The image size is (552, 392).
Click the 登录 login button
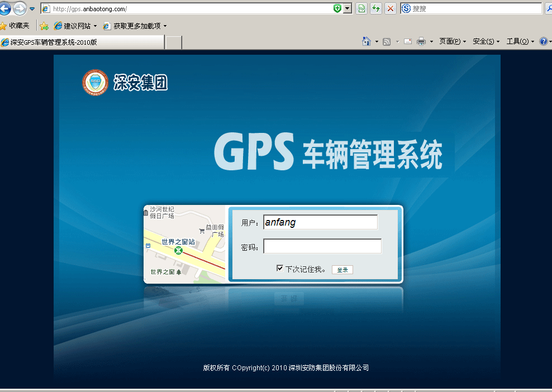342,269
